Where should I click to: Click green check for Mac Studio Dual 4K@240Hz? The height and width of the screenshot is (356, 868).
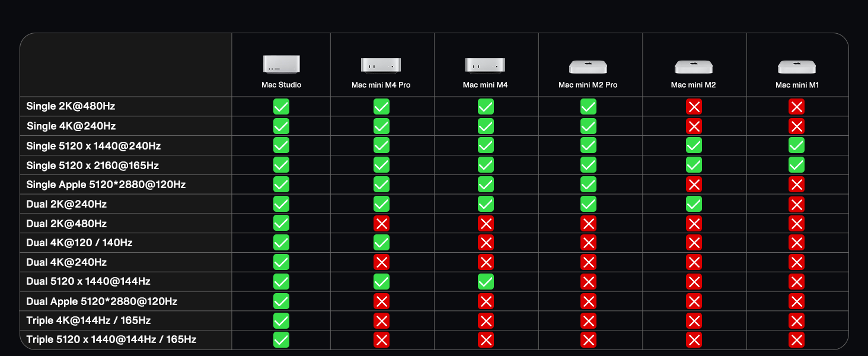click(x=282, y=262)
